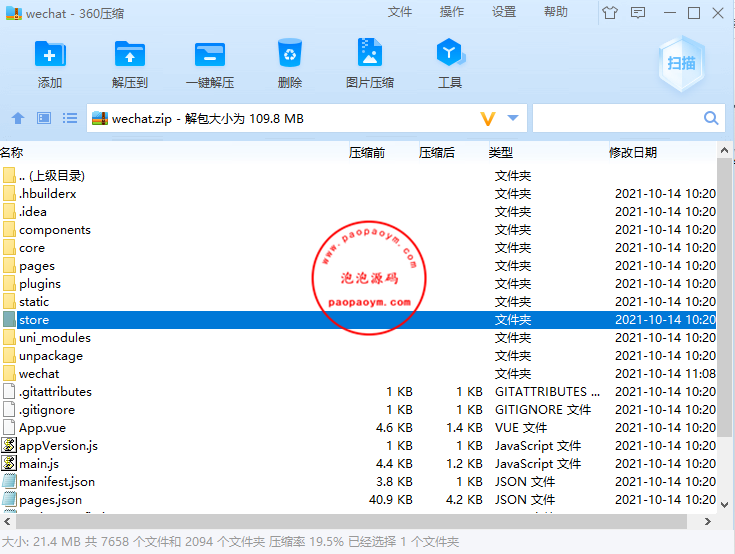
Task: Open the 工具 (Tools) icon
Action: click(x=450, y=55)
